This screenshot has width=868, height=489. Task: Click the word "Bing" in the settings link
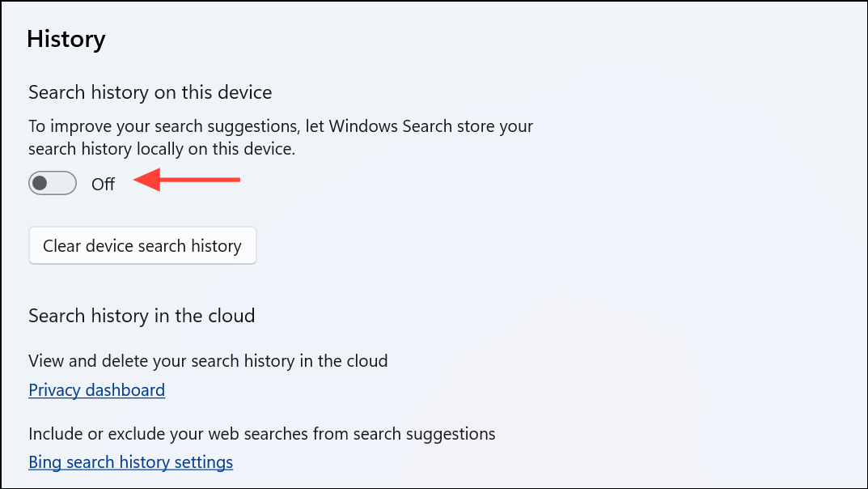[44, 463]
